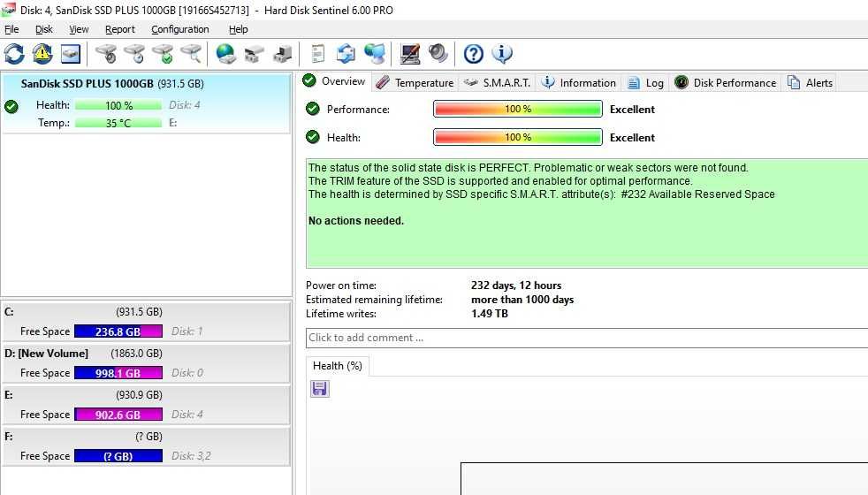Click the D: free space bar 998.1 GB
The height and width of the screenshot is (495, 868).
coord(118,373)
